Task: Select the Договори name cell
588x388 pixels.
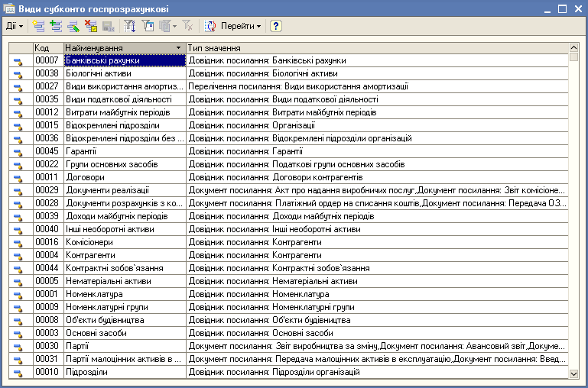Action: (125, 177)
